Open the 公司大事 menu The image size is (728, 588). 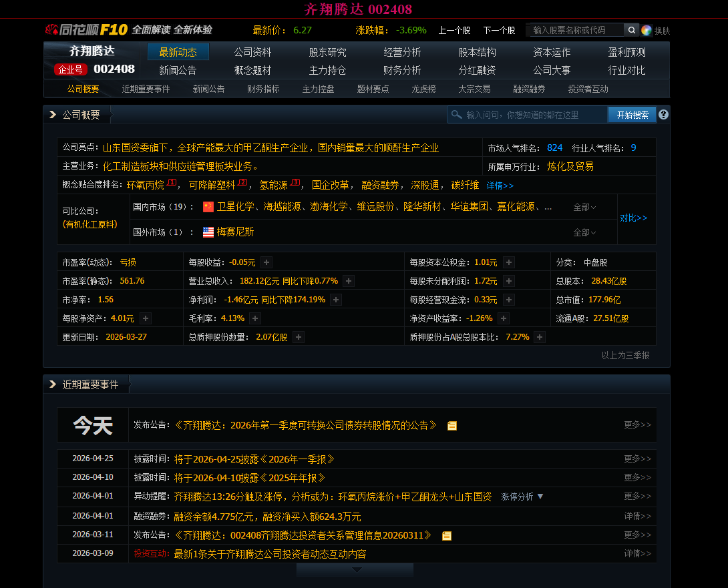[x=552, y=70]
